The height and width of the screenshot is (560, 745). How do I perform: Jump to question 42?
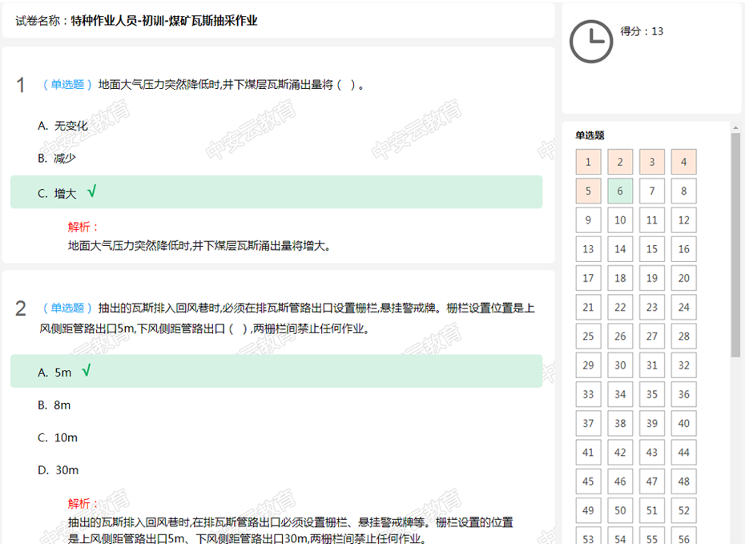(620, 452)
